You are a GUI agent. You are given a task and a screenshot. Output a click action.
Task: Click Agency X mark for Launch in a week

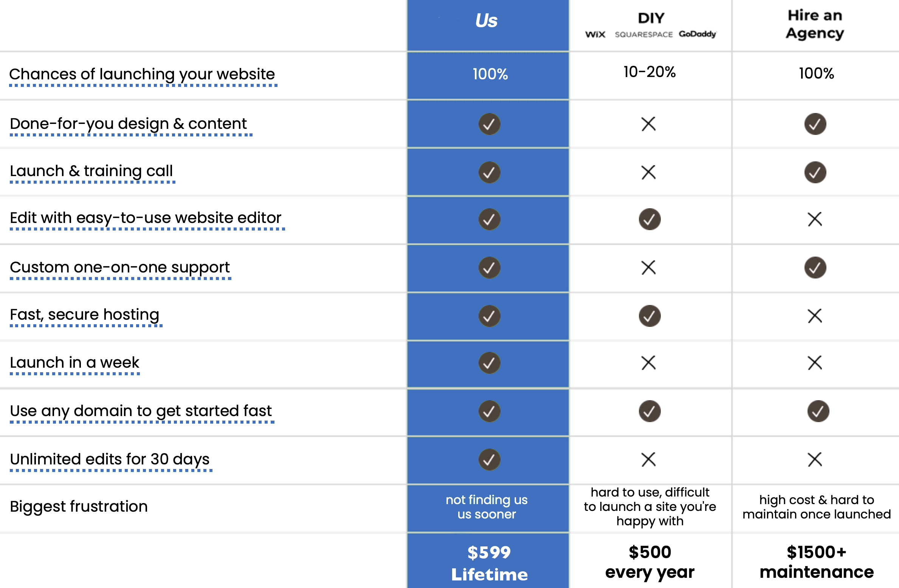pos(815,363)
